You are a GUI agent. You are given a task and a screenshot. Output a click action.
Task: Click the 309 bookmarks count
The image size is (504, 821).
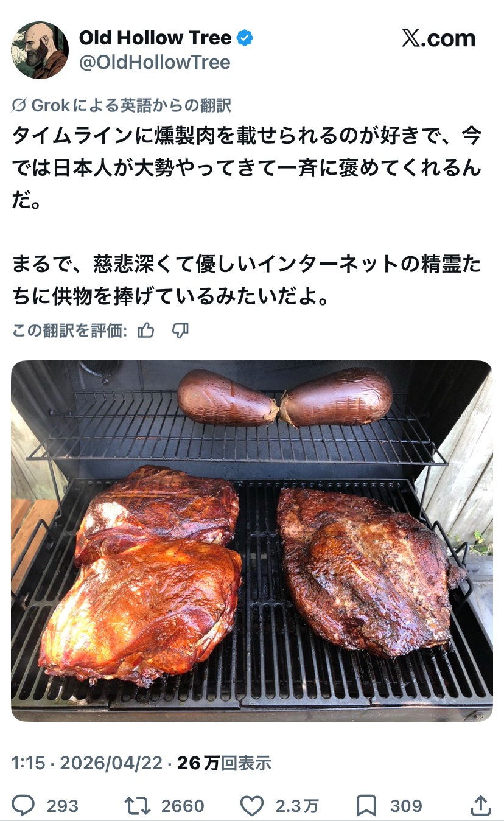click(x=406, y=806)
